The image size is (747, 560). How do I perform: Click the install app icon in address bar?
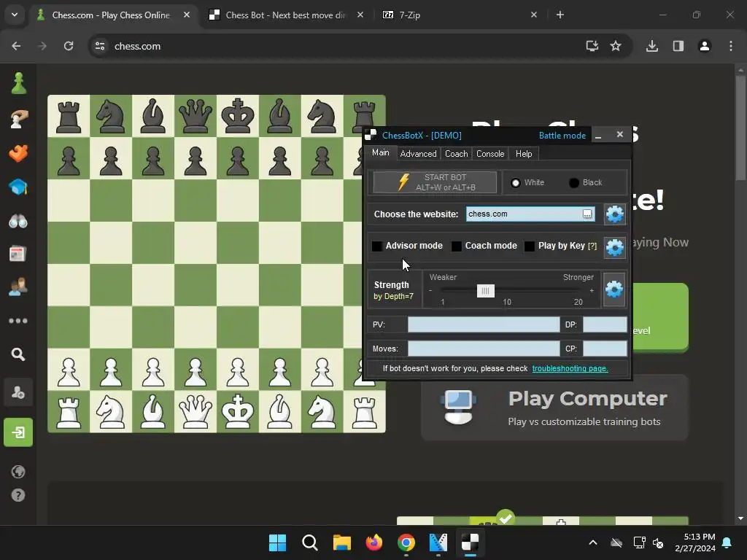(x=592, y=46)
